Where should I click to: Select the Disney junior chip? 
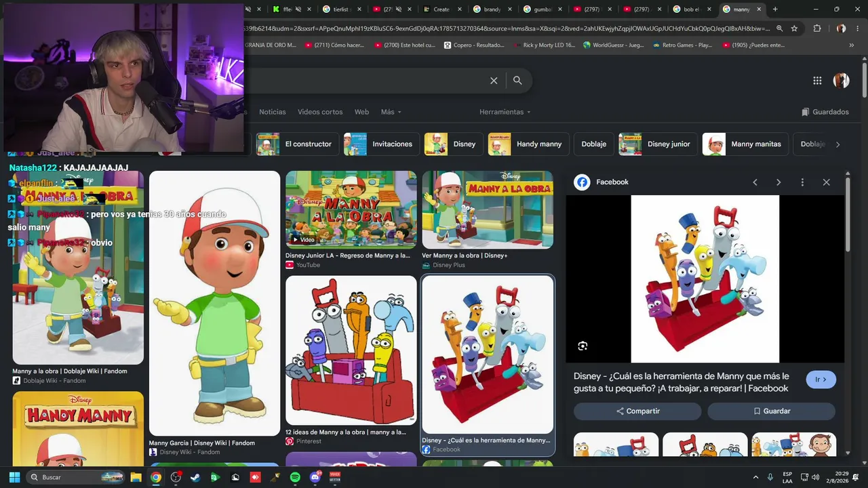(x=657, y=144)
